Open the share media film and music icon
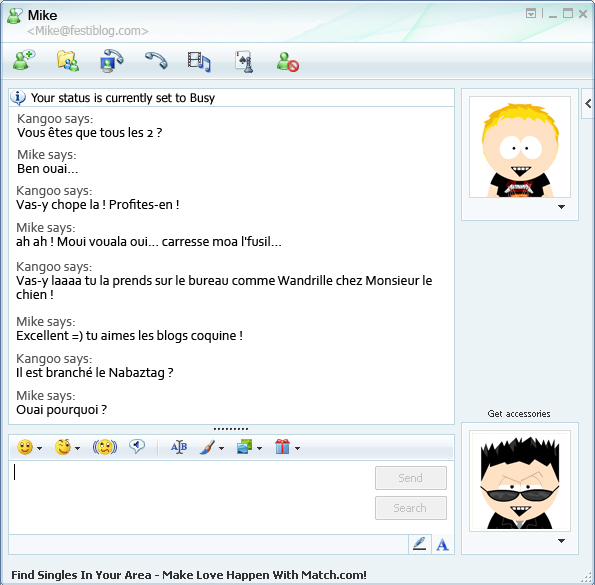 199,61
